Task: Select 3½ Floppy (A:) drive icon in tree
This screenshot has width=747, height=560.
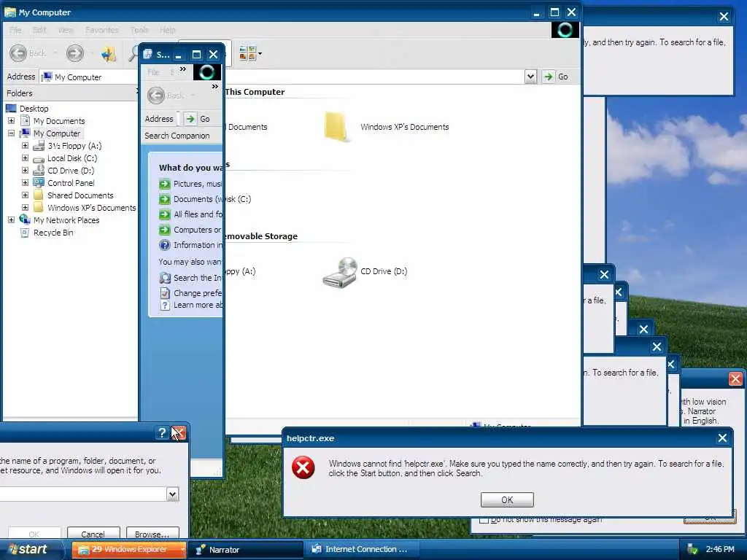Action: [x=39, y=146]
